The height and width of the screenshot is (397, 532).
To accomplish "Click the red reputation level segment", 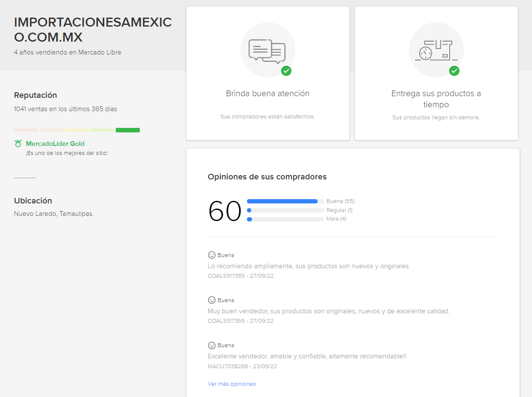I will (x=26, y=130).
